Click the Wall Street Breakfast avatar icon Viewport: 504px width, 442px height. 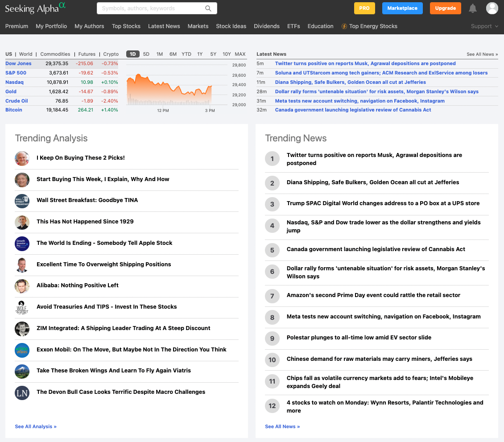22,201
